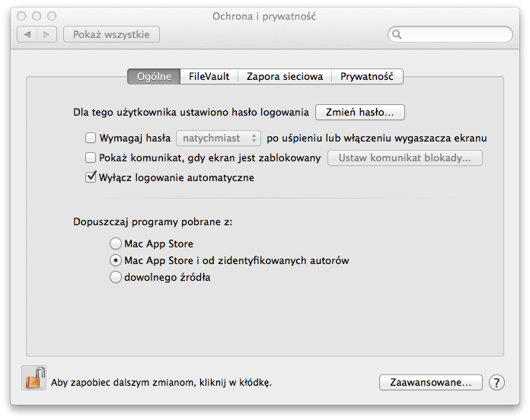Open the Zapora sieciowa tab
The height and width of the screenshot is (420, 530).
click(285, 77)
